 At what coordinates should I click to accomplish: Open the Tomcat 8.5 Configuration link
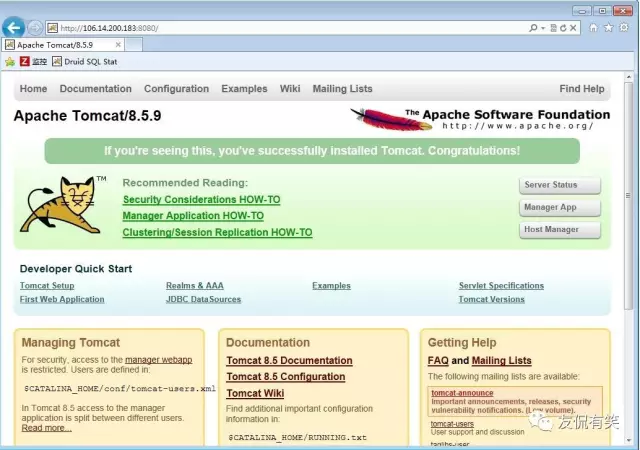(286, 376)
